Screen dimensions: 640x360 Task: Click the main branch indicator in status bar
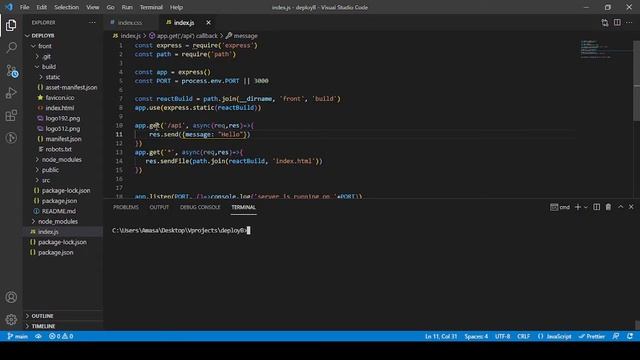tap(18, 336)
